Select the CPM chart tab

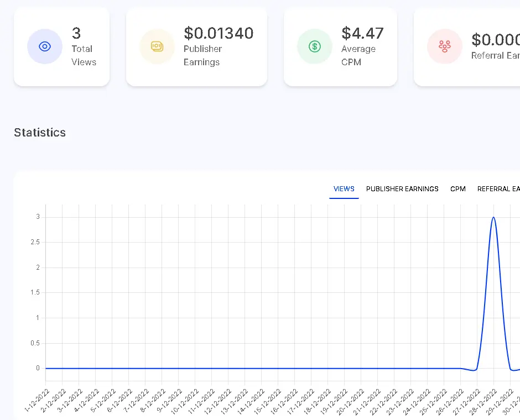click(x=457, y=189)
